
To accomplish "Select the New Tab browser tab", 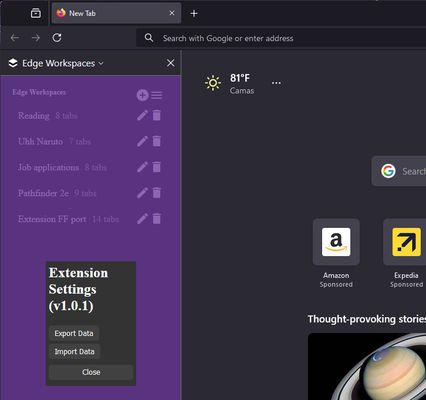I will pos(116,13).
